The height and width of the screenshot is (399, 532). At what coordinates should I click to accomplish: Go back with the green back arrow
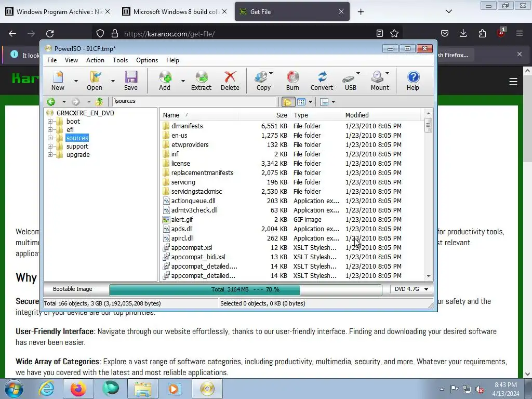[x=51, y=101]
